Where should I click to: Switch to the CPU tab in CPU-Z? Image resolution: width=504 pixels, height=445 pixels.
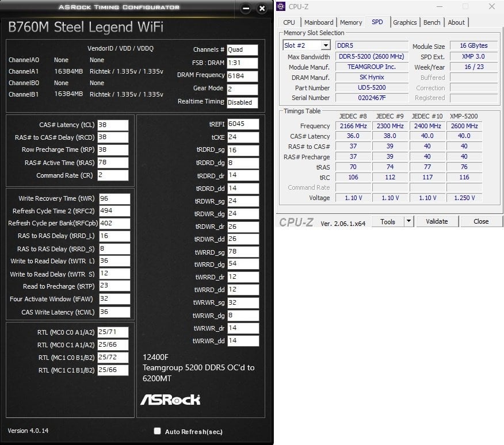coord(289,22)
